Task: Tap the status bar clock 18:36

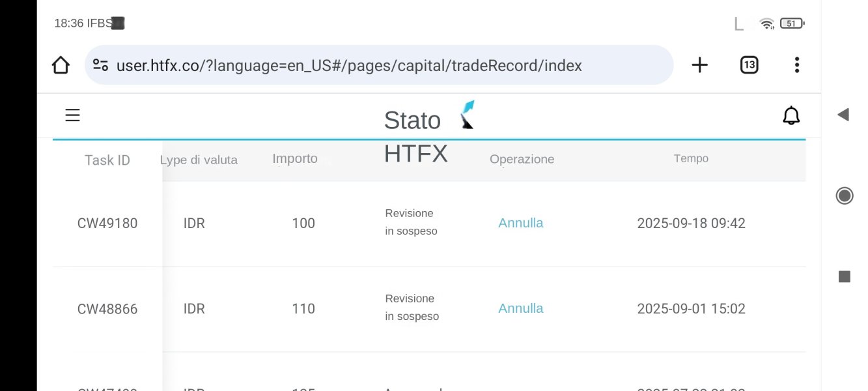Action: coord(69,23)
